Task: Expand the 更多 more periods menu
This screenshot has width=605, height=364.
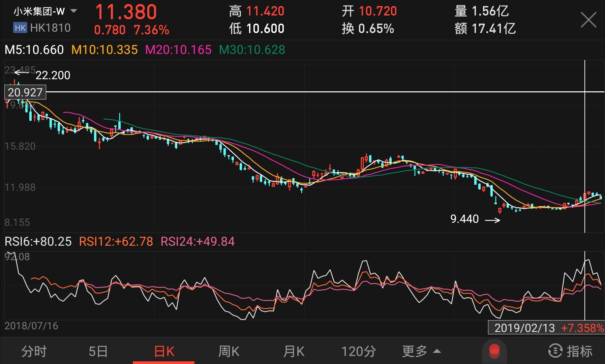Action: coord(421,351)
